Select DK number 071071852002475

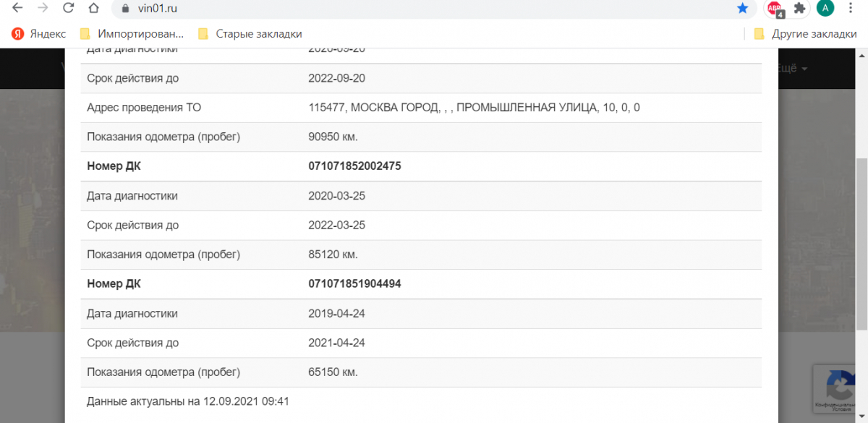(x=354, y=166)
